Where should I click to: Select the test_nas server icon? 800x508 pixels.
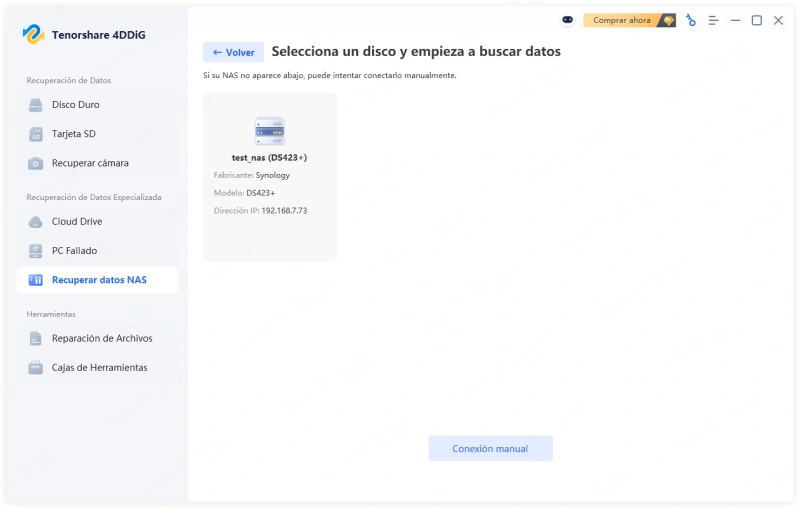(x=270, y=131)
